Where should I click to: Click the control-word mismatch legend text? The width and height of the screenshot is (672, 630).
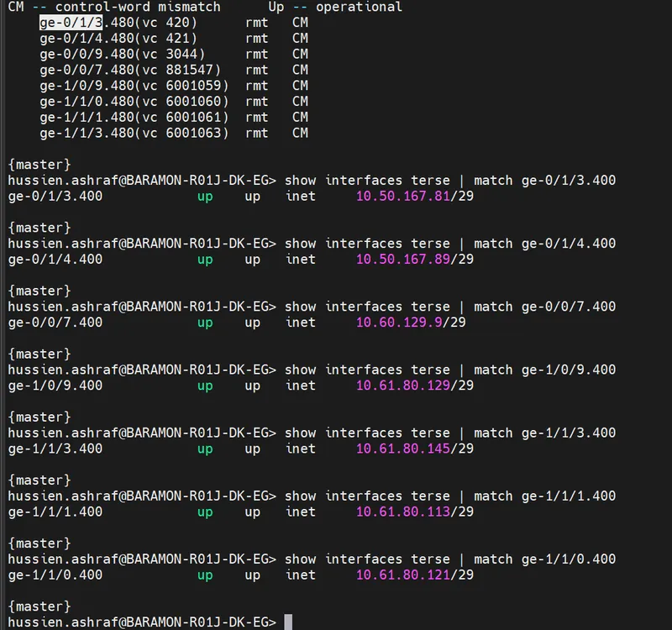[x=138, y=7]
